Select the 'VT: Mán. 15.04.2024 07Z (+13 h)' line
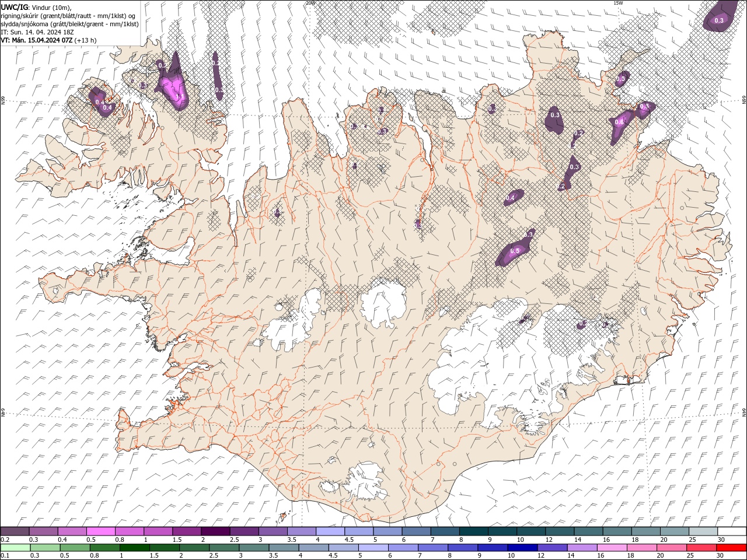The width and height of the screenshot is (747, 560). pos(49,40)
